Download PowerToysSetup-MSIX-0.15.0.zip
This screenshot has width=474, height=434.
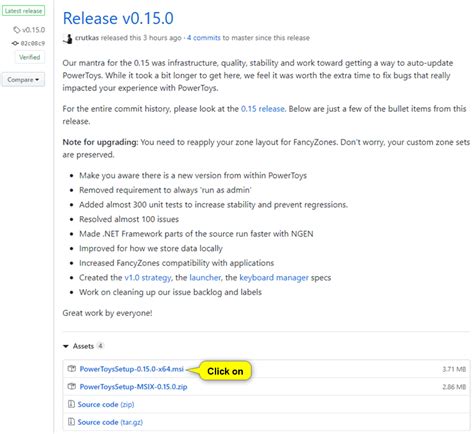click(133, 387)
